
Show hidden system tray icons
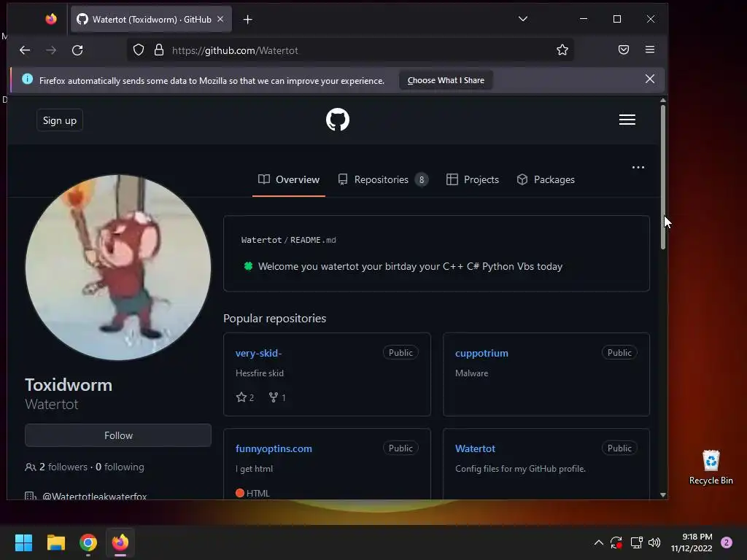point(598,542)
